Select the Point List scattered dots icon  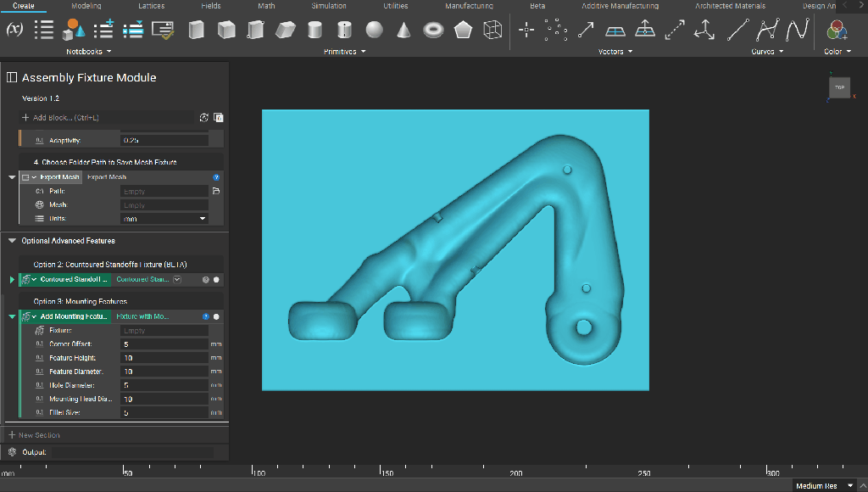point(556,31)
